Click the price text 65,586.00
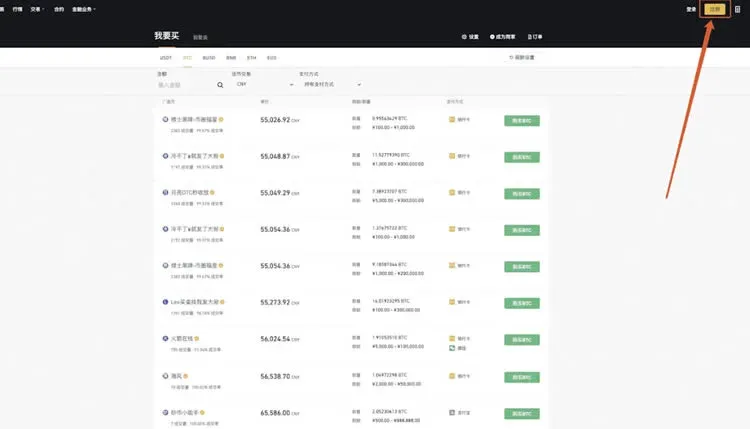The image size is (750, 429). point(275,413)
